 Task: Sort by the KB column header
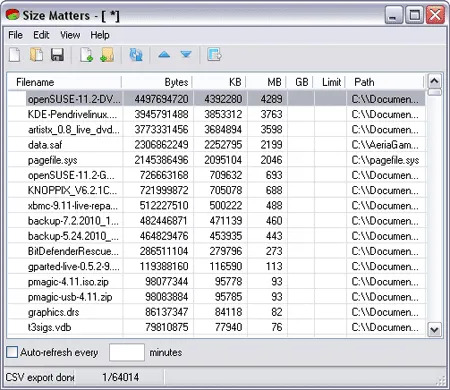[x=219, y=82]
